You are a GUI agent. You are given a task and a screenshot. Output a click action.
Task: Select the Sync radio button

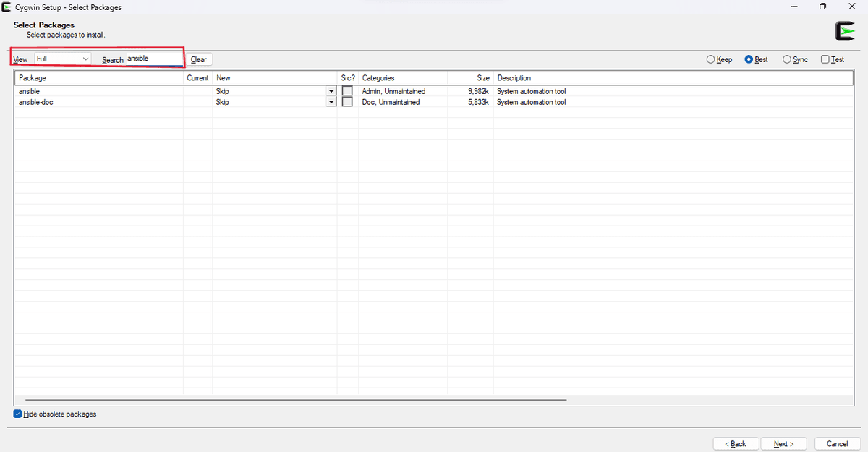[x=787, y=59]
